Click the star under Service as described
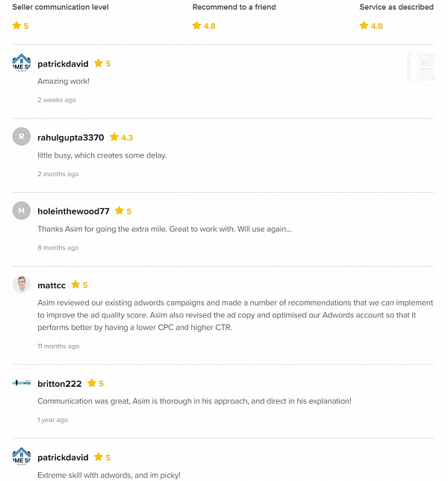 coord(364,25)
